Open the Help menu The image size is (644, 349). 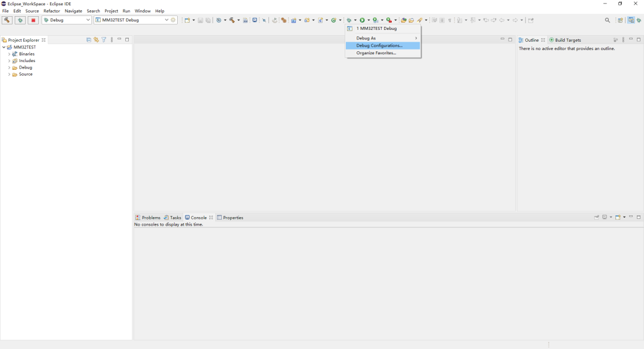(x=160, y=11)
